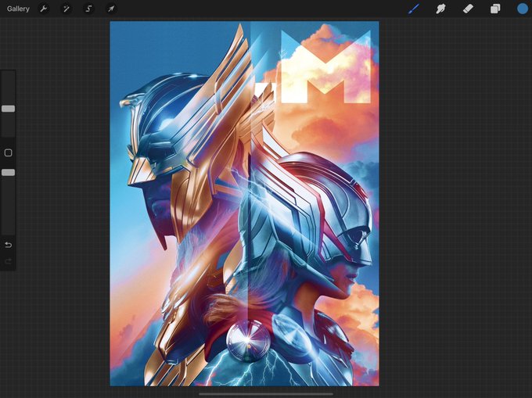
Task: Activate the Selection tool
Action: point(88,9)
